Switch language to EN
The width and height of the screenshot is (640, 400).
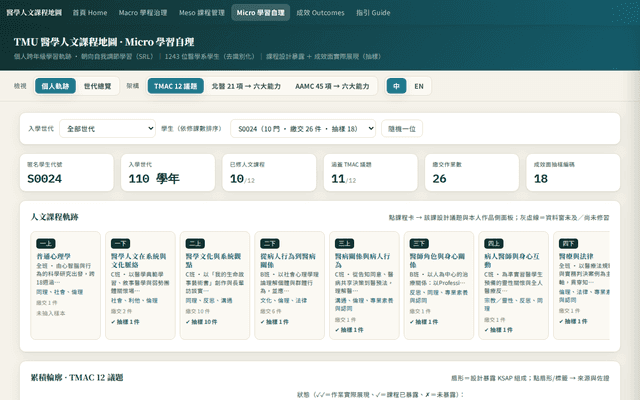[x=419, y=86]
